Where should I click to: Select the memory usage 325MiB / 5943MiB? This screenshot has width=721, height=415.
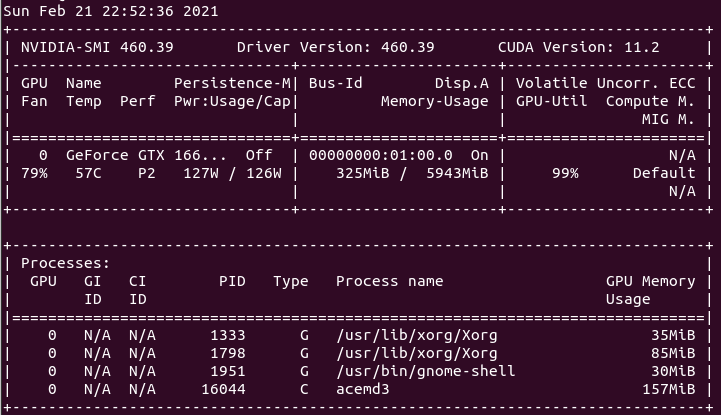(x=412, y=173)
